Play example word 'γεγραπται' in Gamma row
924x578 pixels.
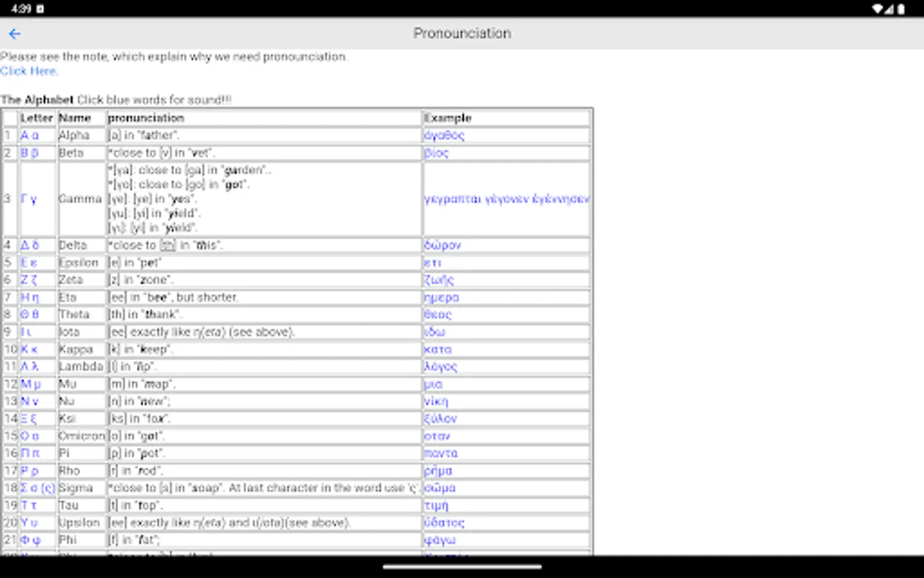click(x=452, y=199)
